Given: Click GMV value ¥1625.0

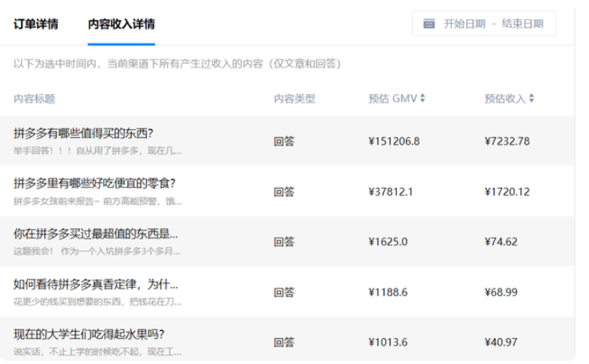Looking at the screenshot, I should pyautogui.click(x=387, y=242).
